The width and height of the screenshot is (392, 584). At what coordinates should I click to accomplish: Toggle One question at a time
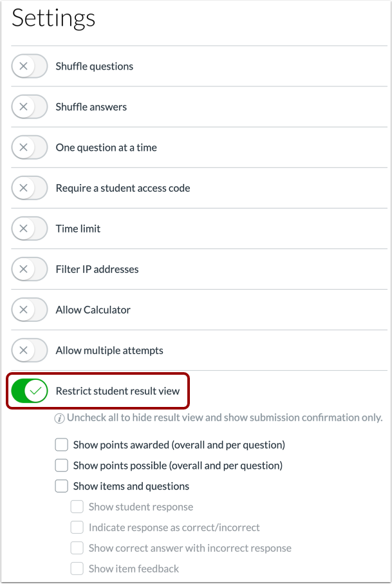(30, 147)
